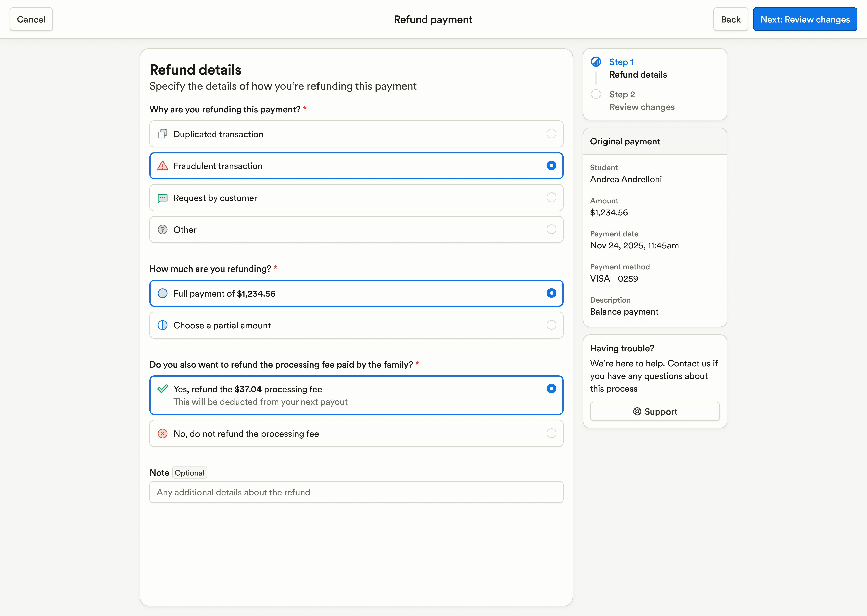The image size is (867, 616).
Task: Open Step 1 Refund details step
Action: (638, 69)
